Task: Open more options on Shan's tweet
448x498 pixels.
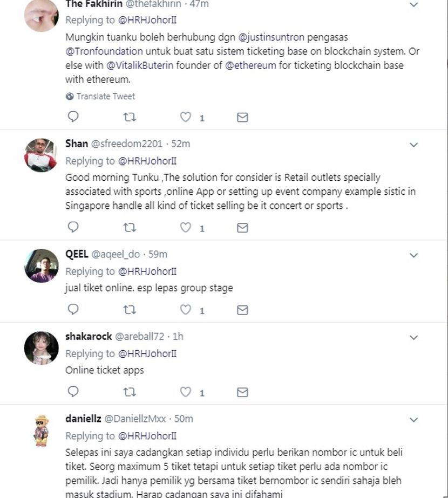Action: coord(413,145)
